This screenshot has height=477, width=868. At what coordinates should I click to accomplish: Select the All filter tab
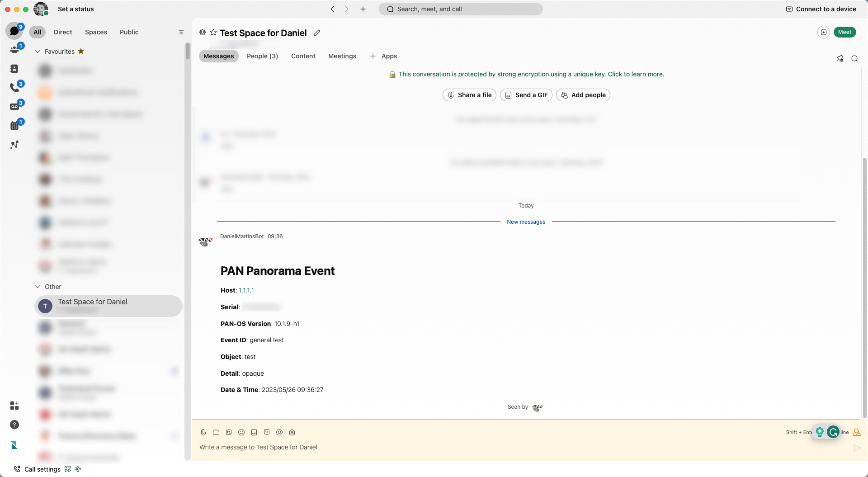[x=37, y=32]
